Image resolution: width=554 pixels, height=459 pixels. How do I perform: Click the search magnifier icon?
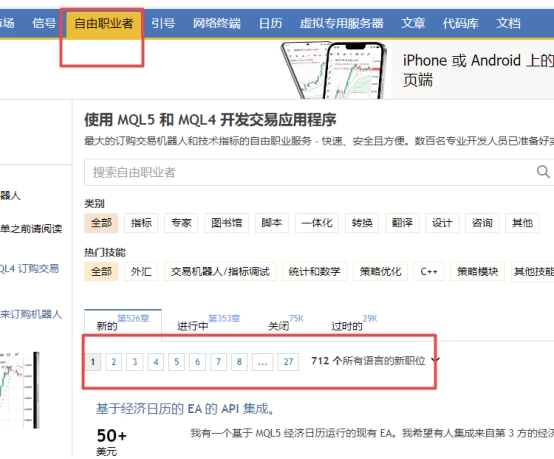543,172
